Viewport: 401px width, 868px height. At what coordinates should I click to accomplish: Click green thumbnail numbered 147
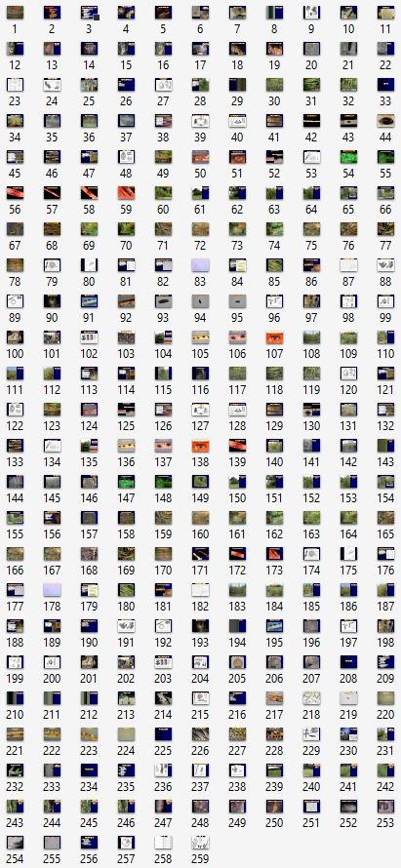[126, 481]
